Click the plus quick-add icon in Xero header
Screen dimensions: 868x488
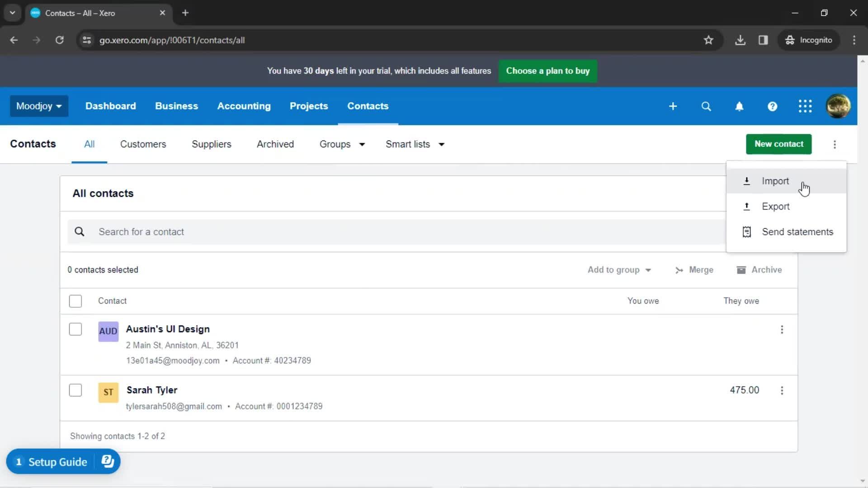(x=673, y=106)
